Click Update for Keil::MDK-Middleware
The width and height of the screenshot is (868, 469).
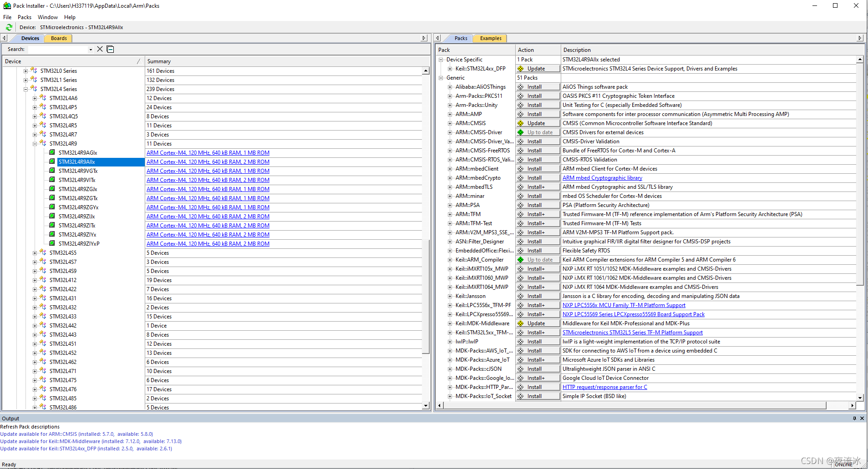click(538, 323)
